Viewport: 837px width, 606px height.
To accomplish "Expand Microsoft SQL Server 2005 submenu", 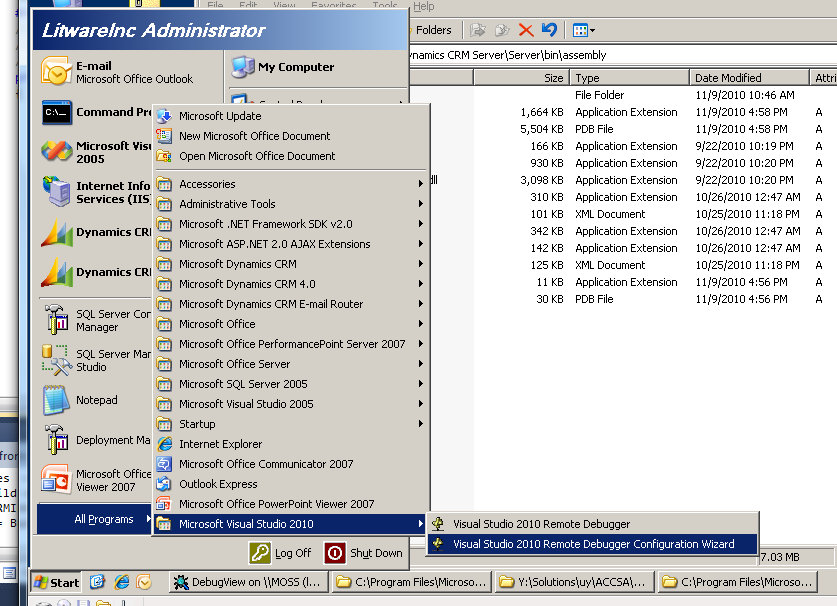I will (291, 384).
